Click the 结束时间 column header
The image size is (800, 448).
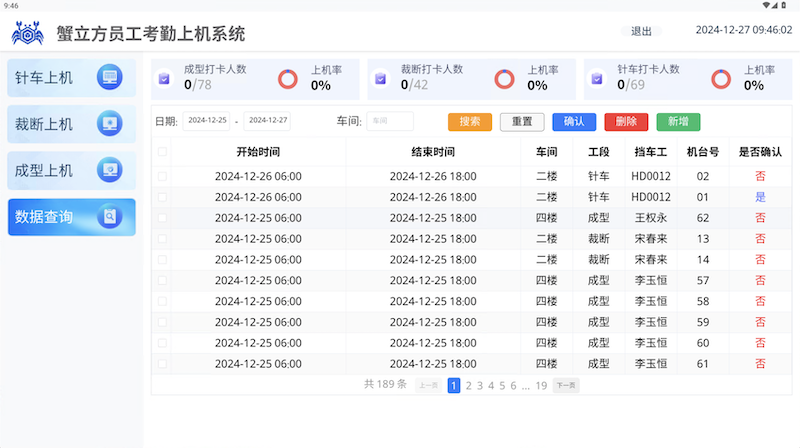(x=433, y=152)
